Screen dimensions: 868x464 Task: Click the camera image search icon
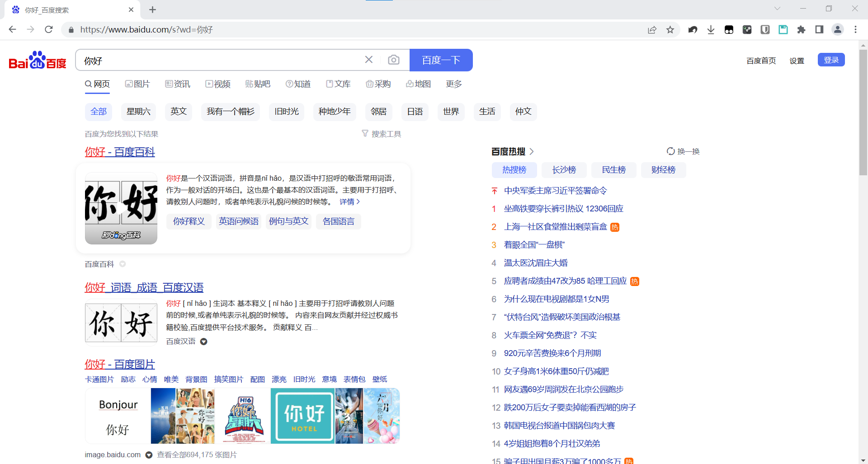tap(393, 60)
